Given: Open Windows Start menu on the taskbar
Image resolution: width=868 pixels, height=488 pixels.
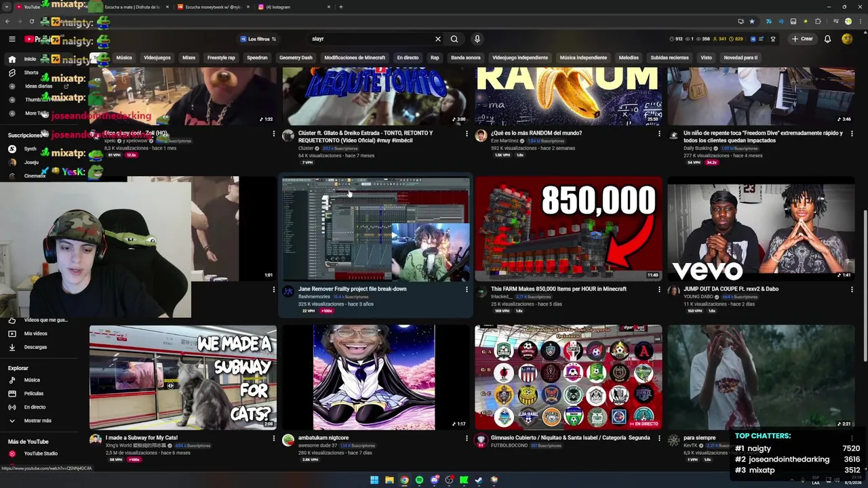Looking at the screenshot, I should click(x=374, y=481).
